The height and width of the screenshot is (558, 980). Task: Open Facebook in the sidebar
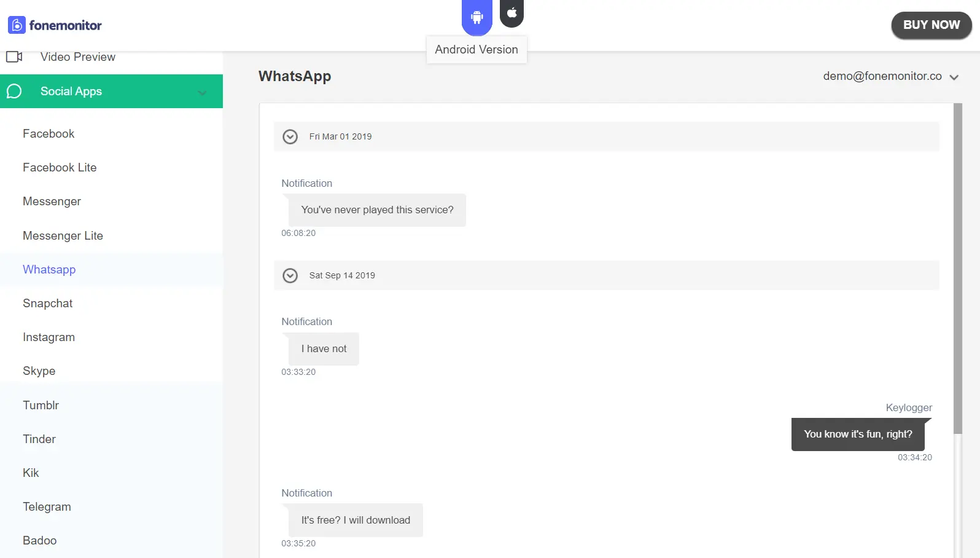tap(49, 134)
